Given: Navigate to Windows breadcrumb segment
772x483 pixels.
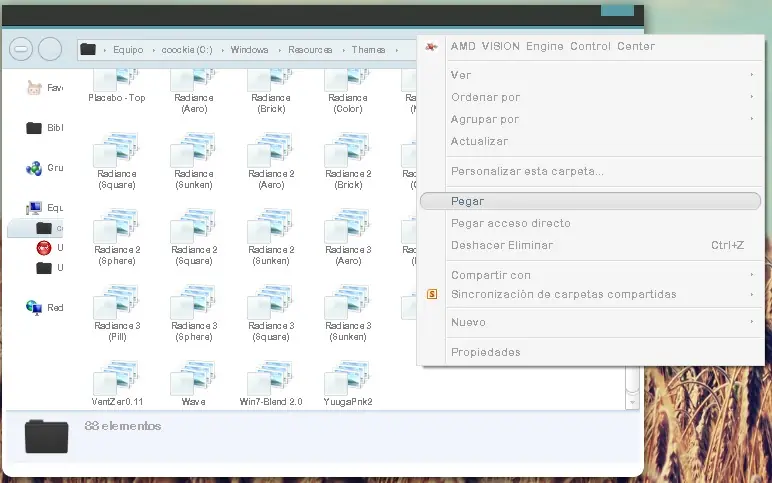Looking at the screenshot, I should pyautogui.click(x=249, y=50).
